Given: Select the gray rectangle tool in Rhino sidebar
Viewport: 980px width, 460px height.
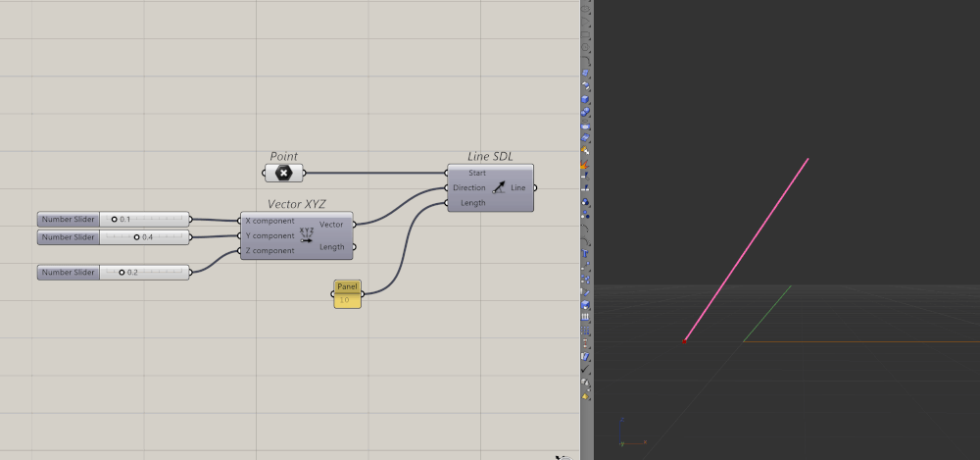Looking at the screenshot, I should (x=586, y=35).
